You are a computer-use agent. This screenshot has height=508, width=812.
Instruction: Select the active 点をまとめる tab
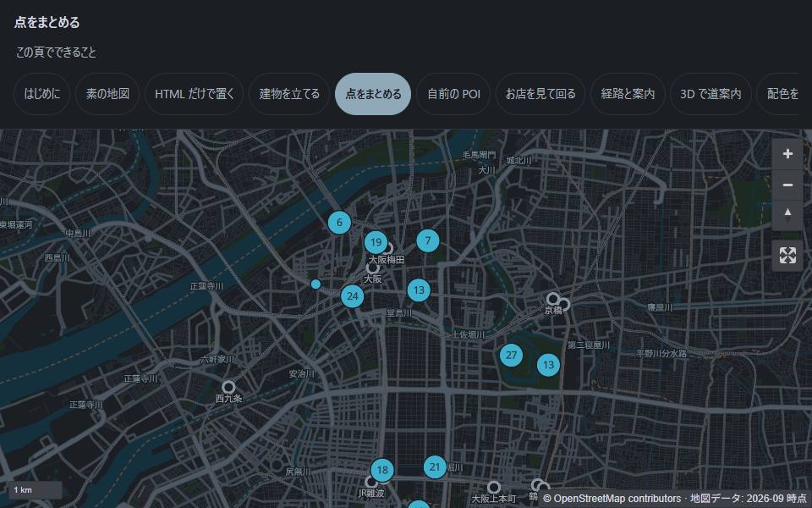(x=373, y=94)
